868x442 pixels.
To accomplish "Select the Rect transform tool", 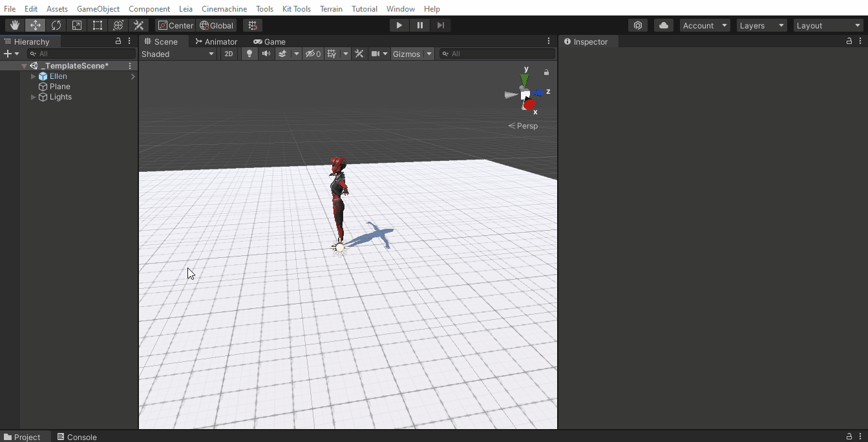I will [x=98, y=25].
